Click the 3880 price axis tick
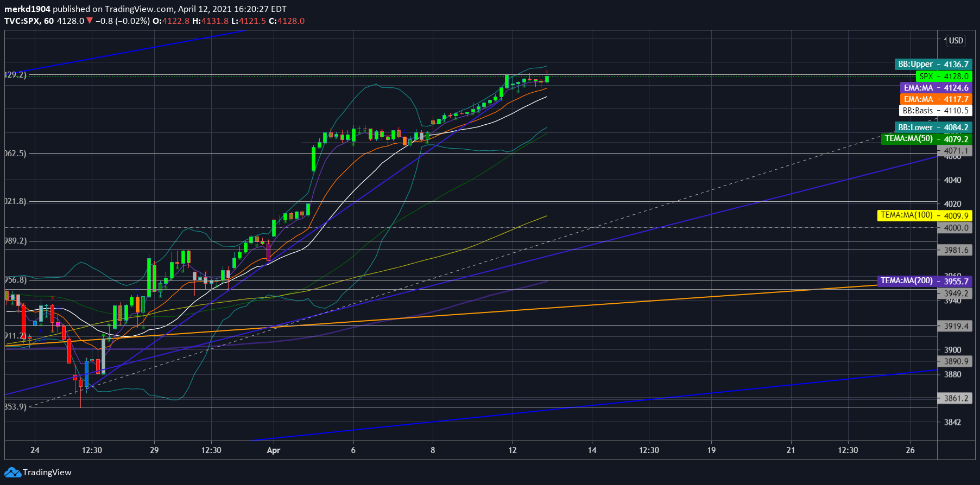Image resolution: width=980 pixels, height=485 pixels. point(953,374)
